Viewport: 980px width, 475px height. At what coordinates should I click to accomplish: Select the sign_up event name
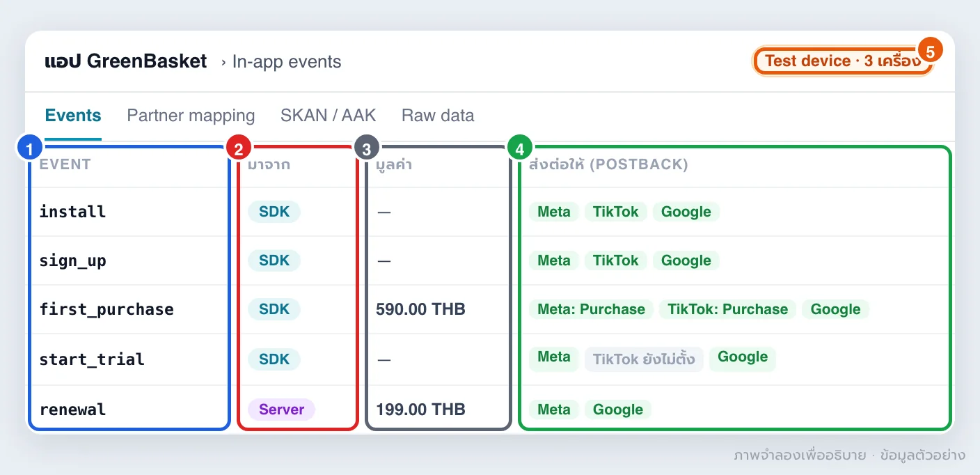(72, 260)
